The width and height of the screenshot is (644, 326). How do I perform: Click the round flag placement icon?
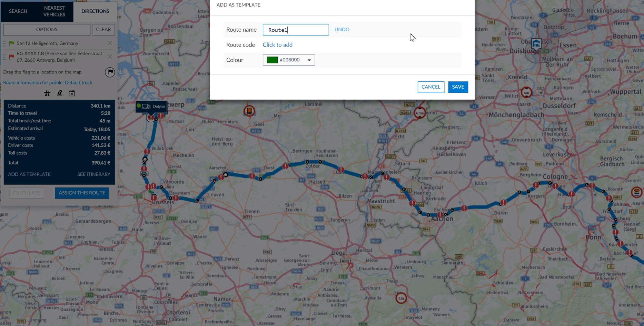point(110,72)
